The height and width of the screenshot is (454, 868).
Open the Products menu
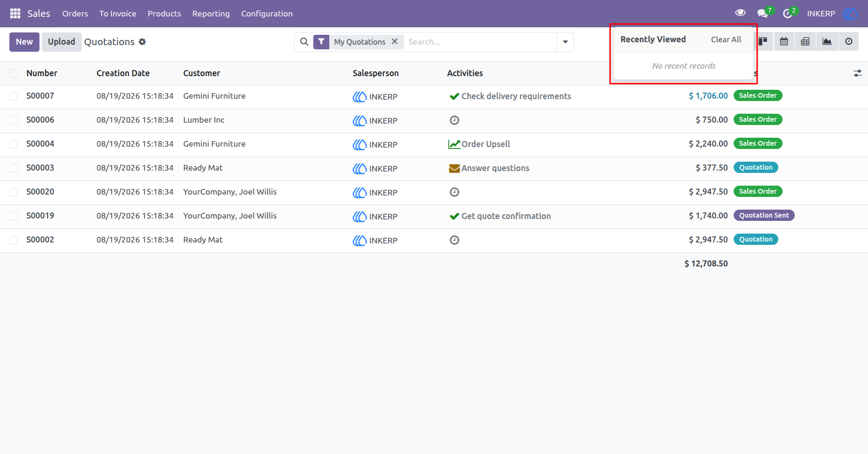164,14
